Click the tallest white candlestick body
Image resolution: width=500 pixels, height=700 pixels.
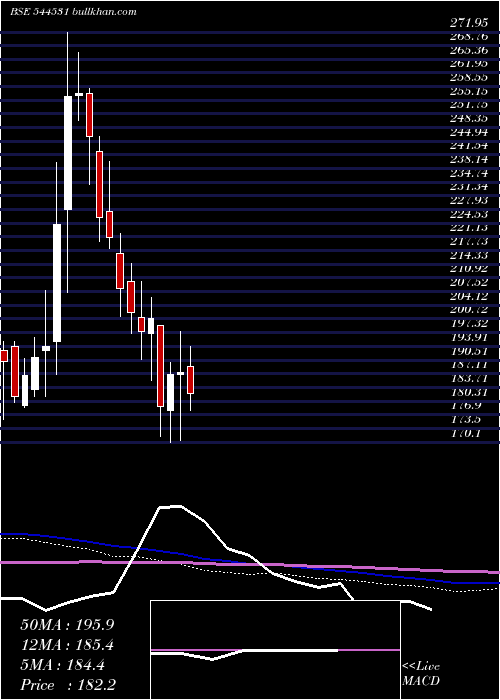[57, 283]
